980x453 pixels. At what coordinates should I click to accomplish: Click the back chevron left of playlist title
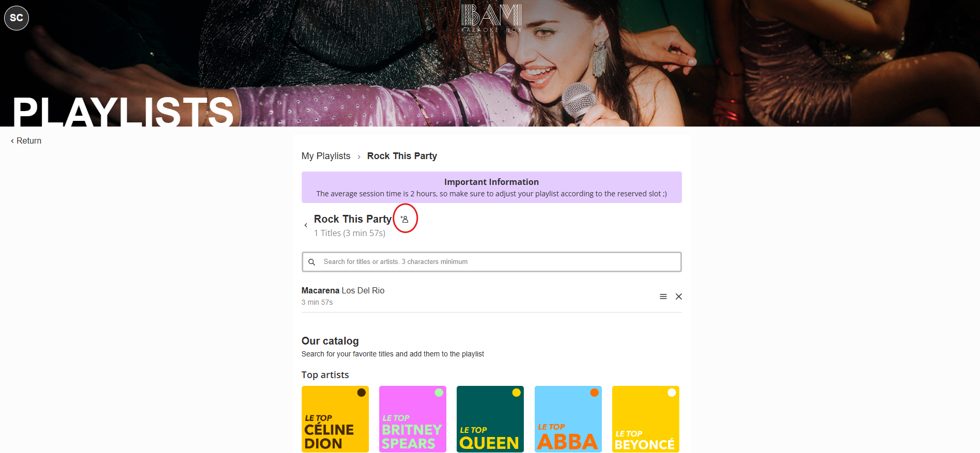pos(306,225)
